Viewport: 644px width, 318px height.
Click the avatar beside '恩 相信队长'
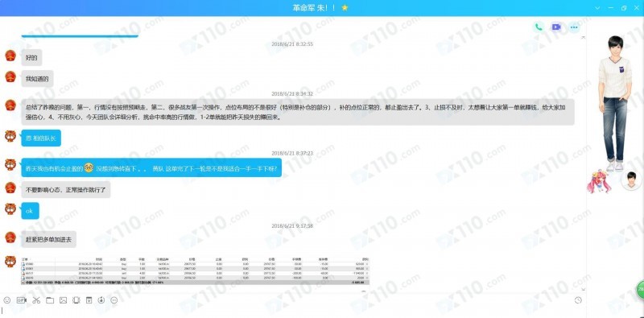click(10, 136)
